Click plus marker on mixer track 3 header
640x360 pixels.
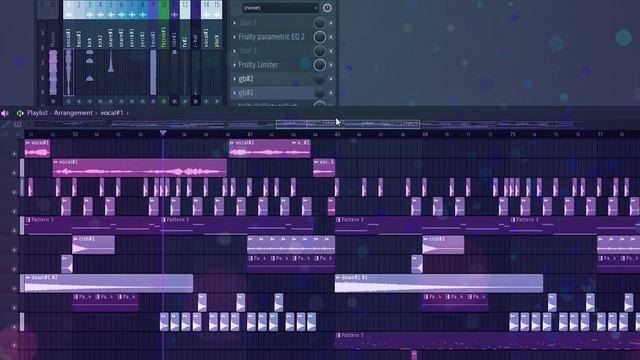90,15
